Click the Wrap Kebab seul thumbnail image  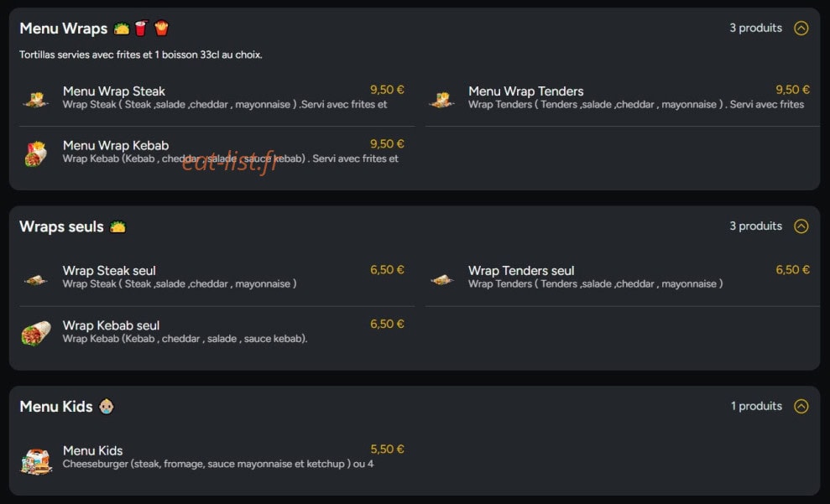point(36,333)
